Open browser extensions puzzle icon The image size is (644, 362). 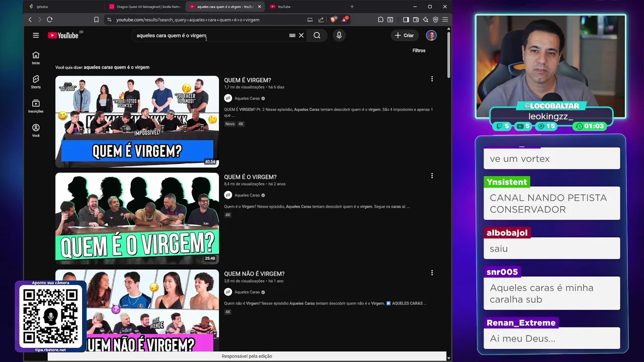coord(381,20)
